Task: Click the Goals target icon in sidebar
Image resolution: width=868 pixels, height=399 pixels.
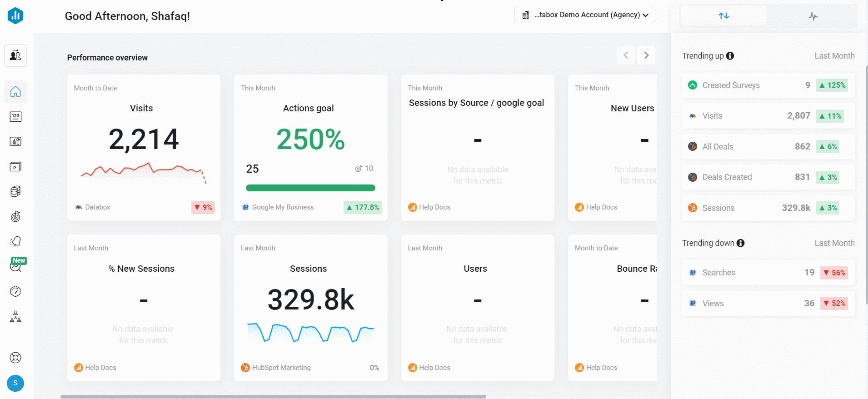Action: tap(15, 216)
